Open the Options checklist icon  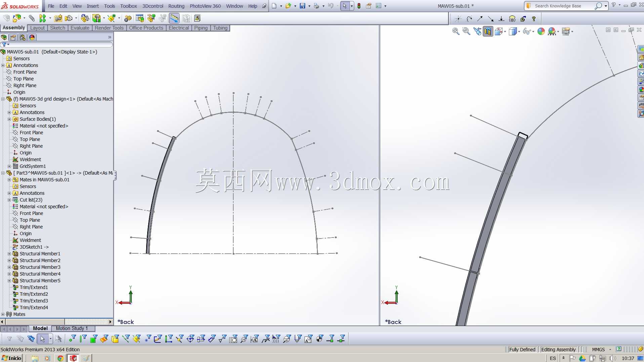click(x=378, y=6)
